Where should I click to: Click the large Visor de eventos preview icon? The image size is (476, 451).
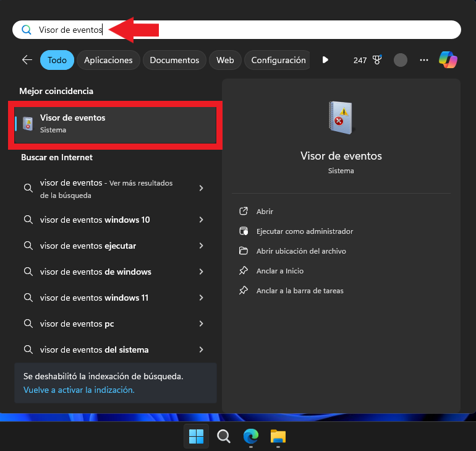pos(341,118)
